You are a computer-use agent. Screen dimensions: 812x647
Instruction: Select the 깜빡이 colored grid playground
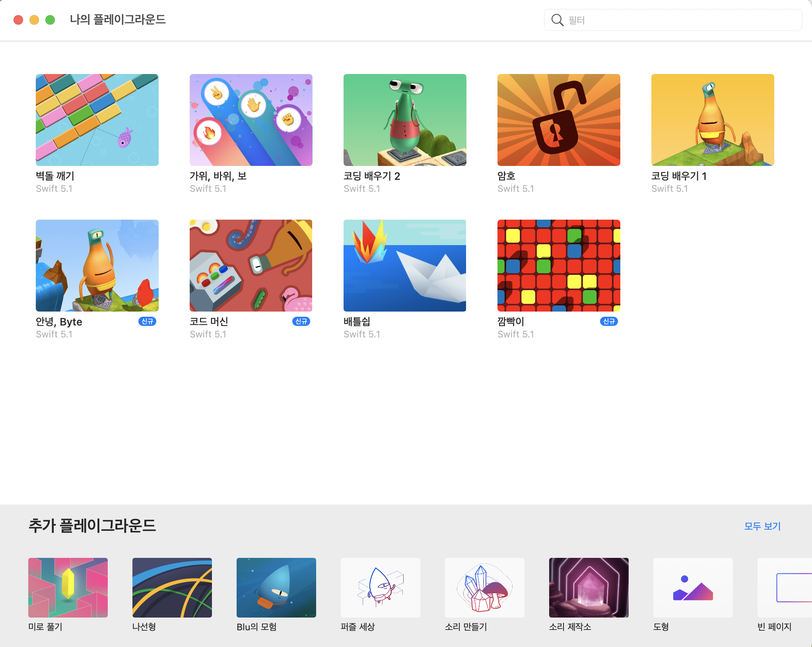559,265
